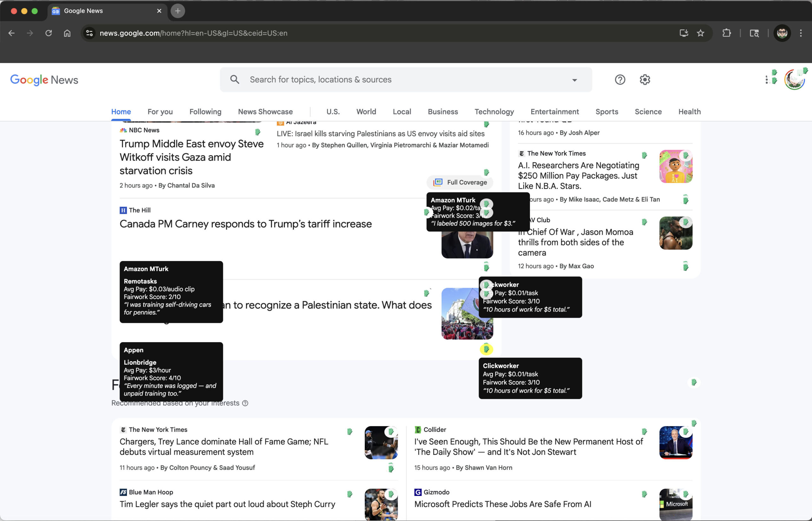Click the browser home button
The image size is (812, 521).
(x=67, y=33)
